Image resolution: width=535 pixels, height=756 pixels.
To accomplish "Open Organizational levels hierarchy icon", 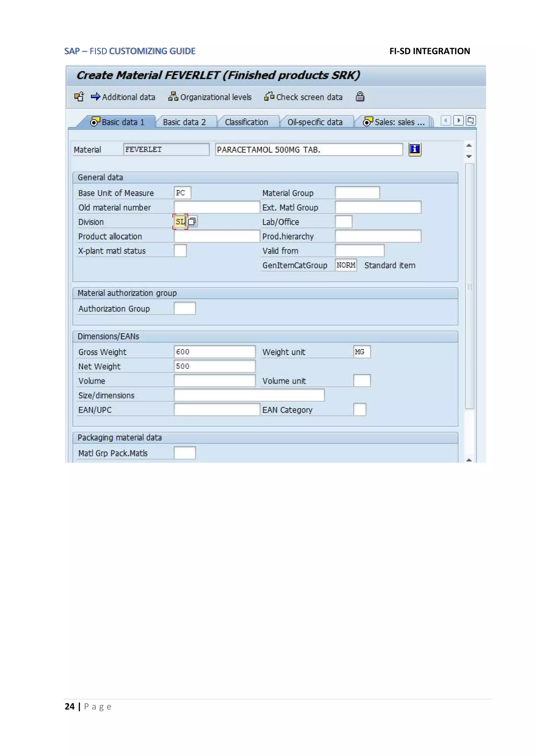I will [x=173, y=97].
